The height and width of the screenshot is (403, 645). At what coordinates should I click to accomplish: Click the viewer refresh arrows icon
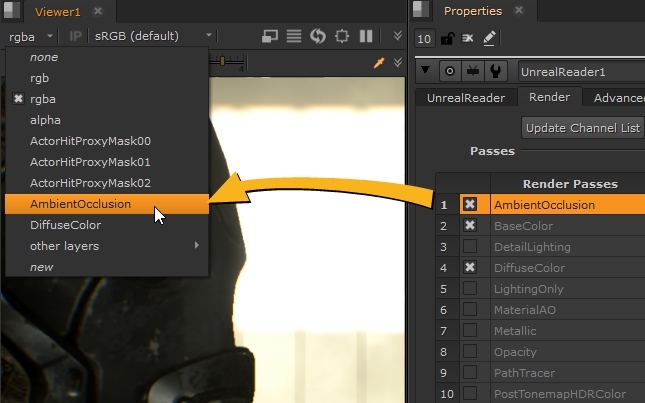point(318,36)
